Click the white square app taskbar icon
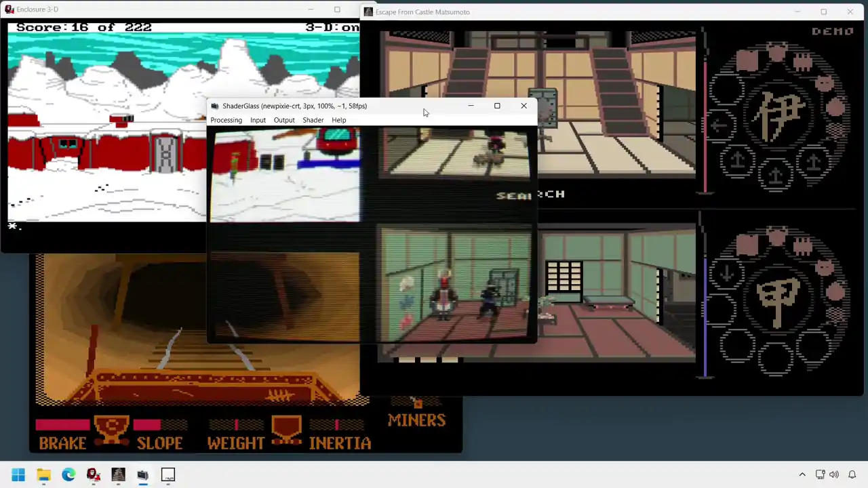868x488 pixels. pyautogui.click(x=168, y=474)
